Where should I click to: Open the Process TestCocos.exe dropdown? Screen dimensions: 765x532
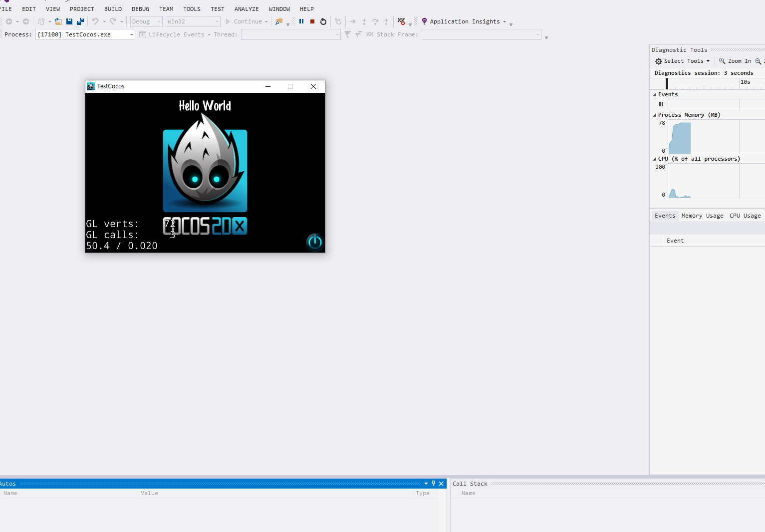(x=85, y=34)
